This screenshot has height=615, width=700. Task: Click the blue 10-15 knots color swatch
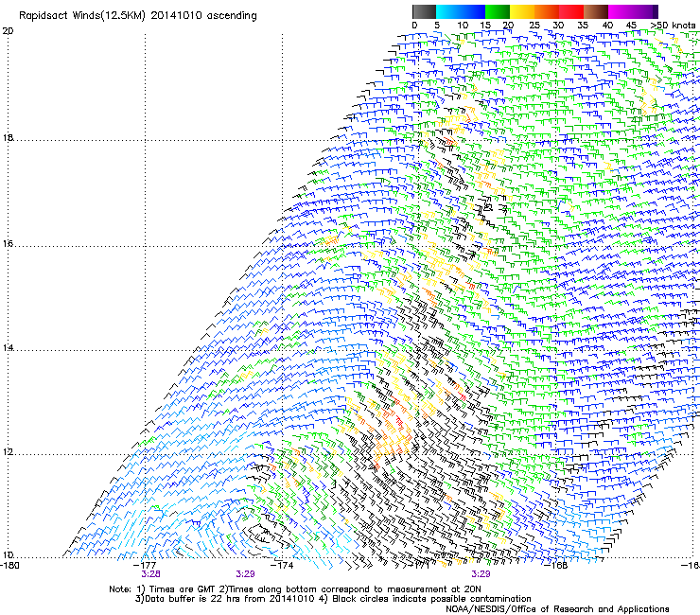click(x=472, y=11)
